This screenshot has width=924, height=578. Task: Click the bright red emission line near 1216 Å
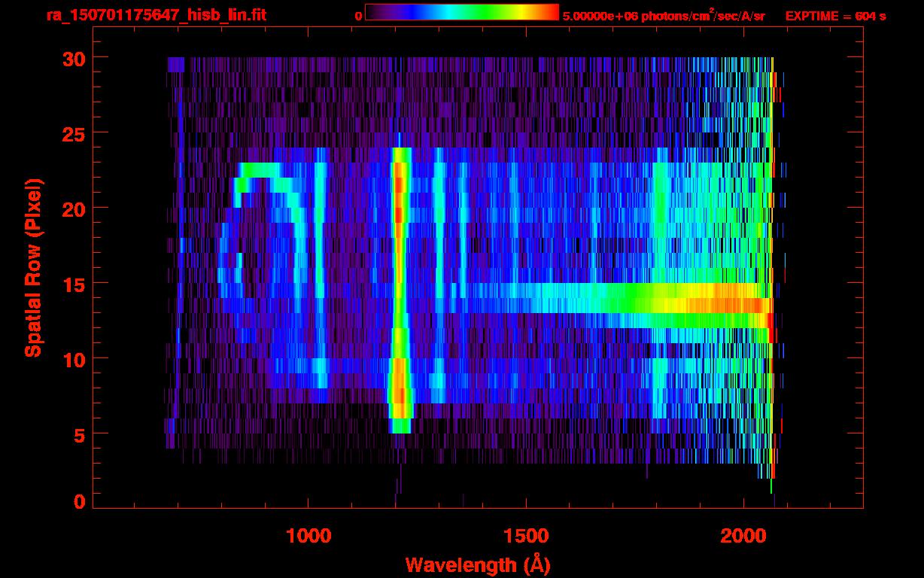click(x=400, y=290)
